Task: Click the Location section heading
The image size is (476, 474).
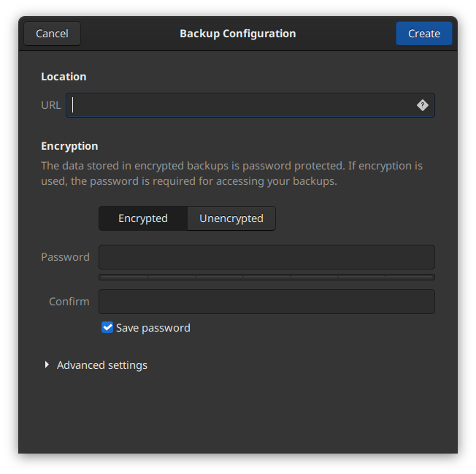Action: coord(64,77)
